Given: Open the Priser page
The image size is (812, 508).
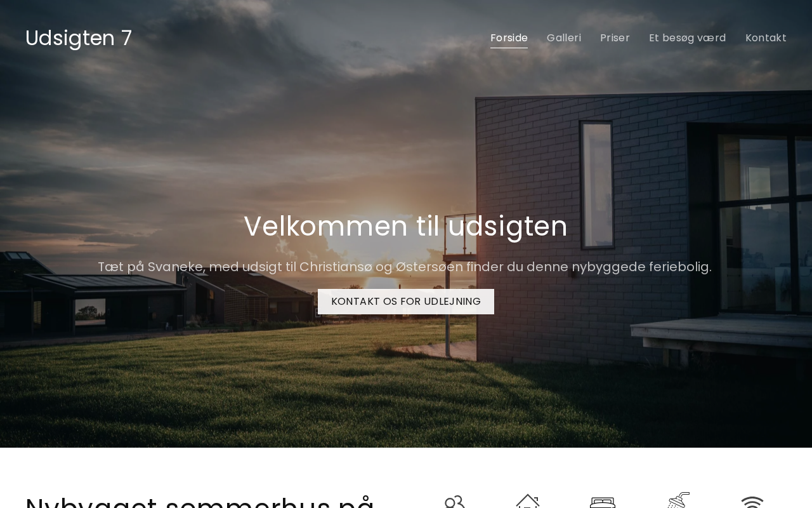Looking at the screenshot, I should point(615,38).
